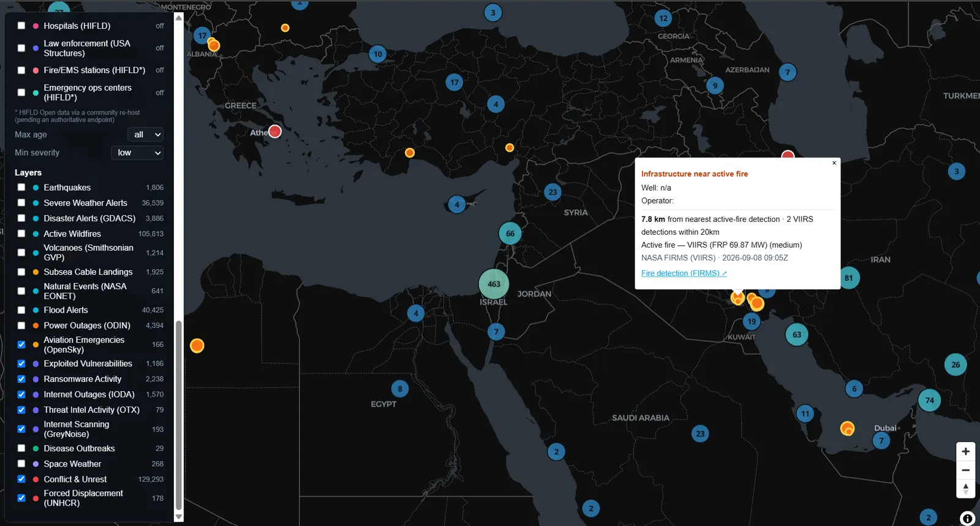Open the 63 cluster in the Persian Gulf
Viewport: 980px width, 526px height.
(796, 335)
